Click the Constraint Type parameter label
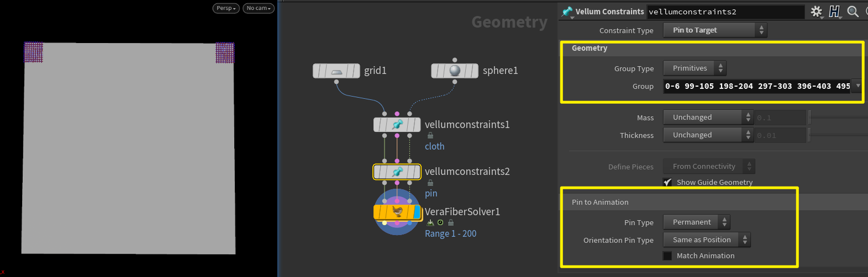The height and width of the screenshot is (277, 868). click(x=626, y=30)
